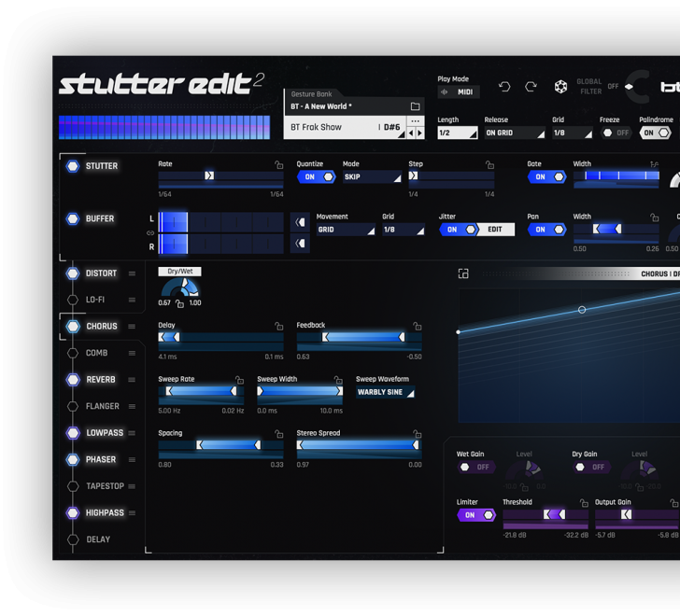This screenshot has height=616, width=680.
Task: Select the FLANGER effect module
Action: 103,406
